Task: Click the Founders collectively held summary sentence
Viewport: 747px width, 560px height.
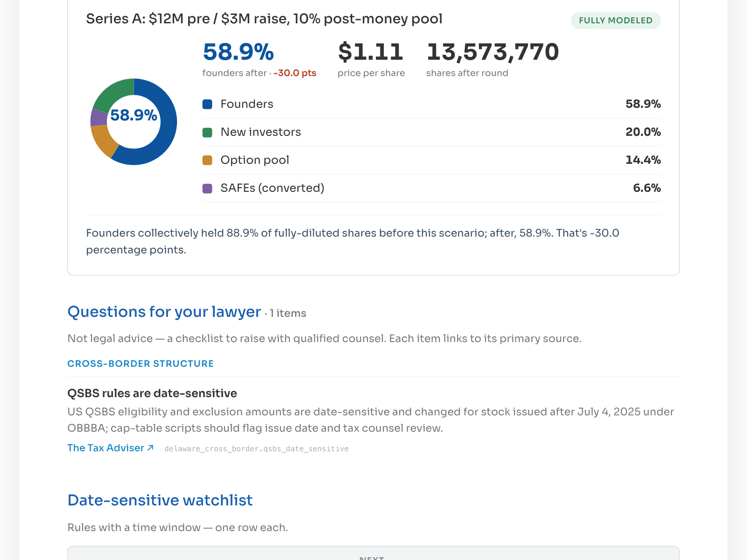Action: tap(352, 241)
